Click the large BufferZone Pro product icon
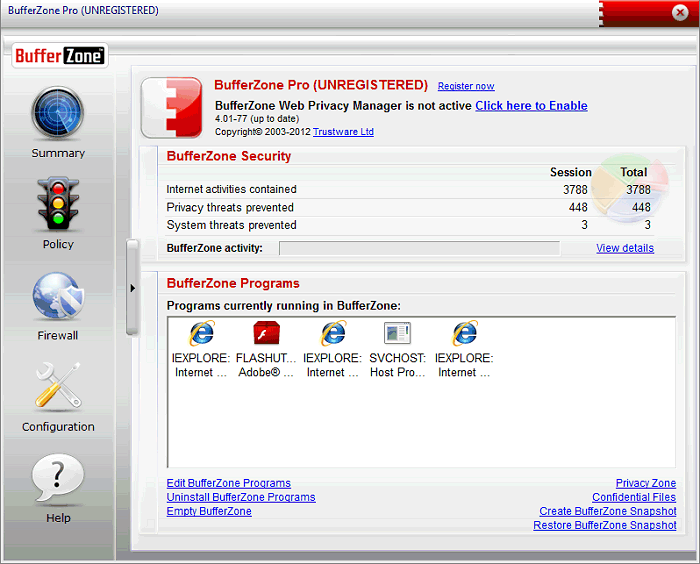The width and height of the screenshot is (700, 564). click(x=172, y=107)
